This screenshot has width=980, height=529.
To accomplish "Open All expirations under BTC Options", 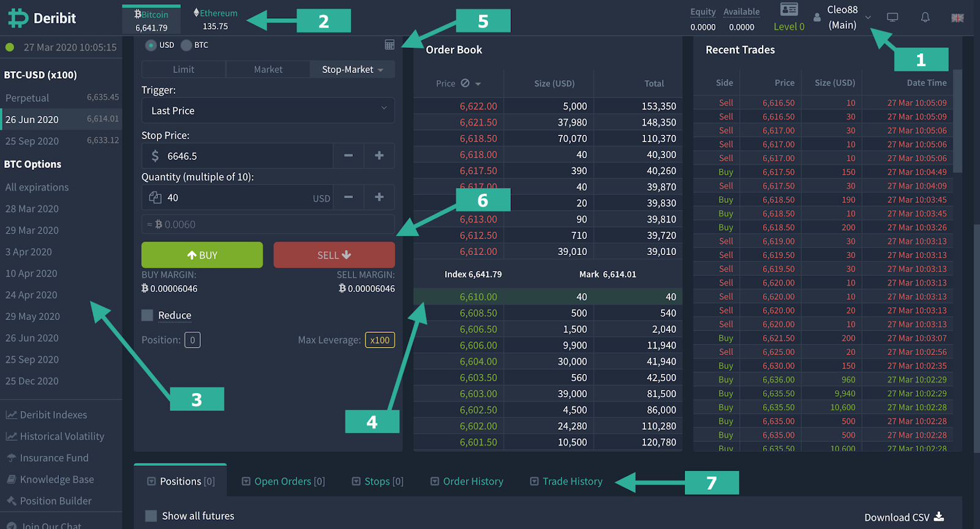I will click(37, 187).
